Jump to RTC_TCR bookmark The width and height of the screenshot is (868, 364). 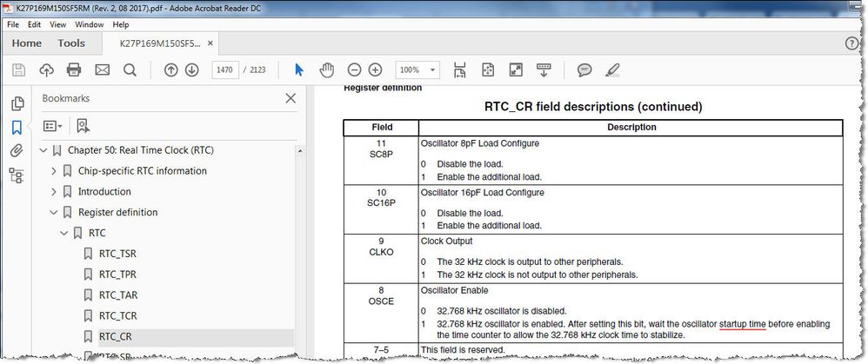117,316
